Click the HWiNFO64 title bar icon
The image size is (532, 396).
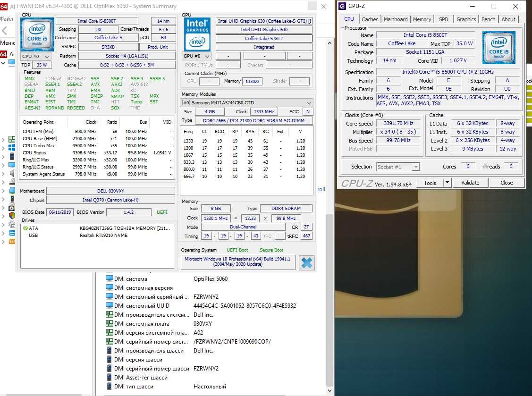[3, 6]
